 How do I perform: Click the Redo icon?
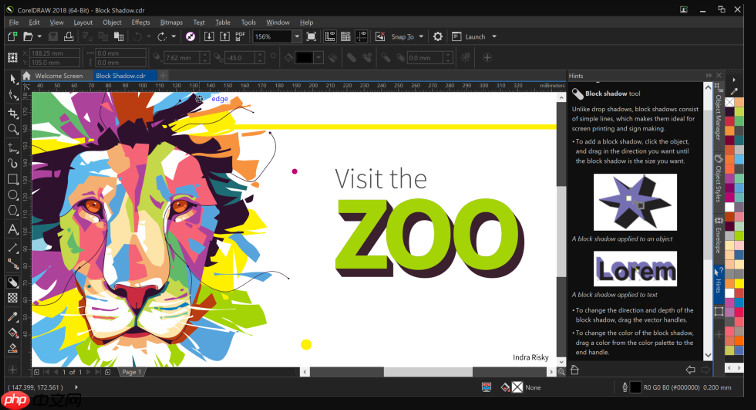pos(162,37)
